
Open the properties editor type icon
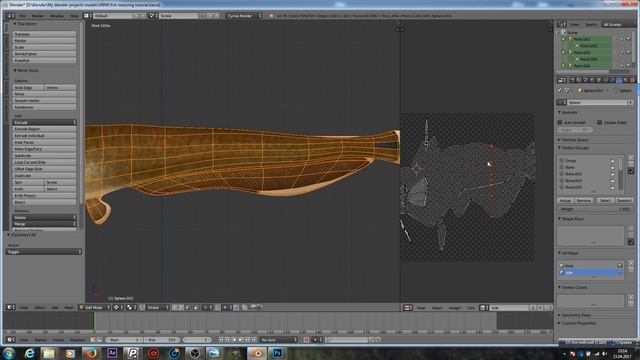[x=562, y=80]
